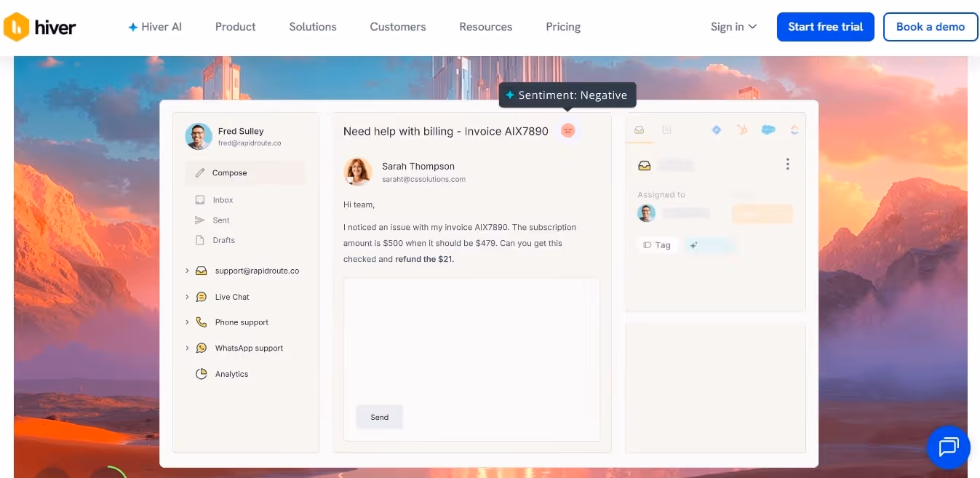Open the Product menu

[235, 27]
